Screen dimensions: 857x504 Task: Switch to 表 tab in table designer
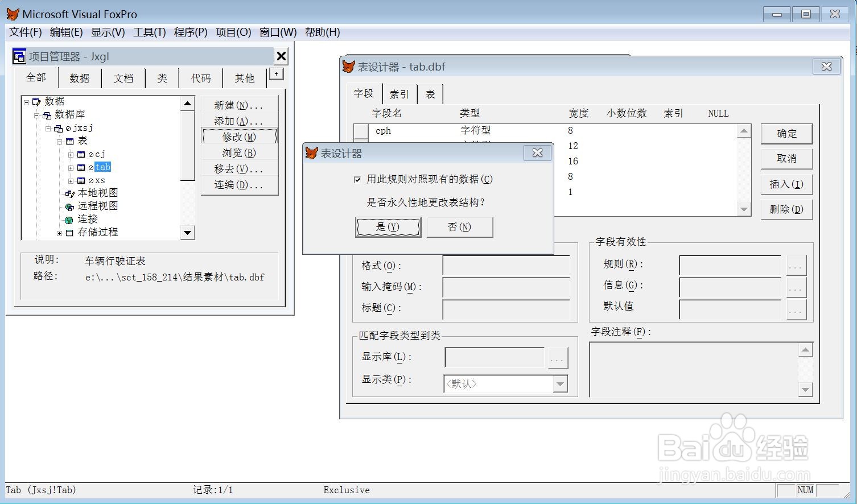tap(430, 94)
